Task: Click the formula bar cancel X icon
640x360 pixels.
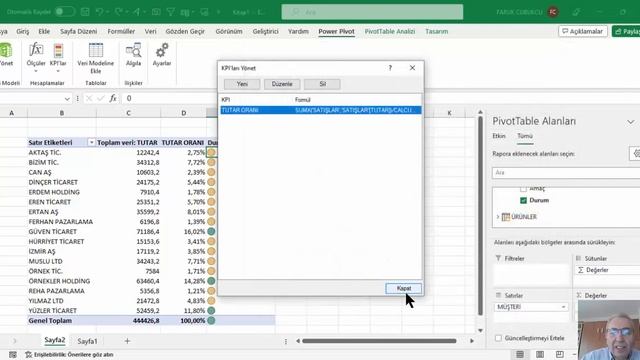Action: tap(89, 98)
